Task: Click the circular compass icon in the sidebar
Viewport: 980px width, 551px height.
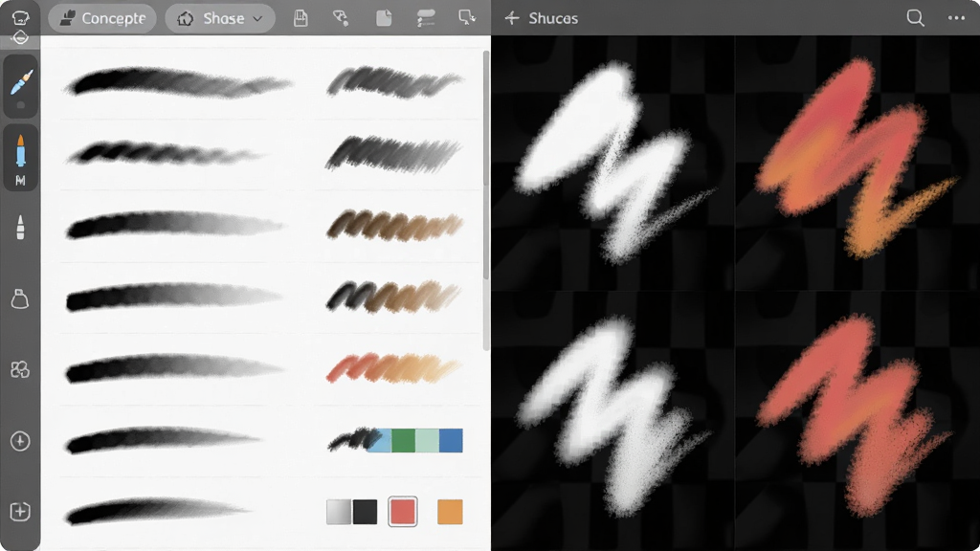Action: pyautogui.click(x=20, y=441)
